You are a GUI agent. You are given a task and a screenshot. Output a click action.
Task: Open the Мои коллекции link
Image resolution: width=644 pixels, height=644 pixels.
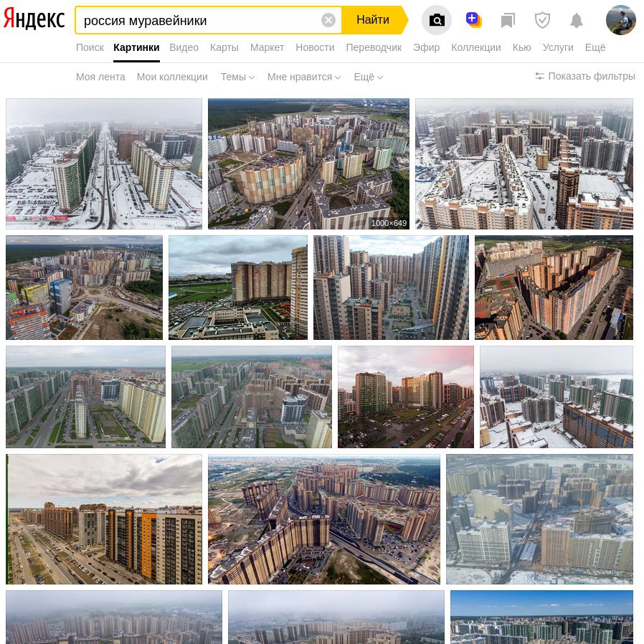(x=172, y=77)
